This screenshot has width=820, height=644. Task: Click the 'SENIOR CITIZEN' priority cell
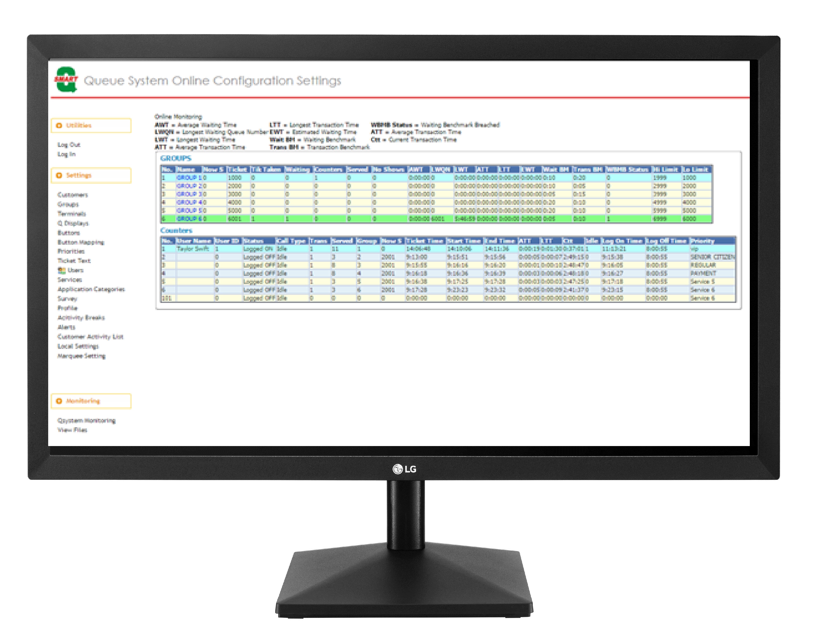coord(713,257)
